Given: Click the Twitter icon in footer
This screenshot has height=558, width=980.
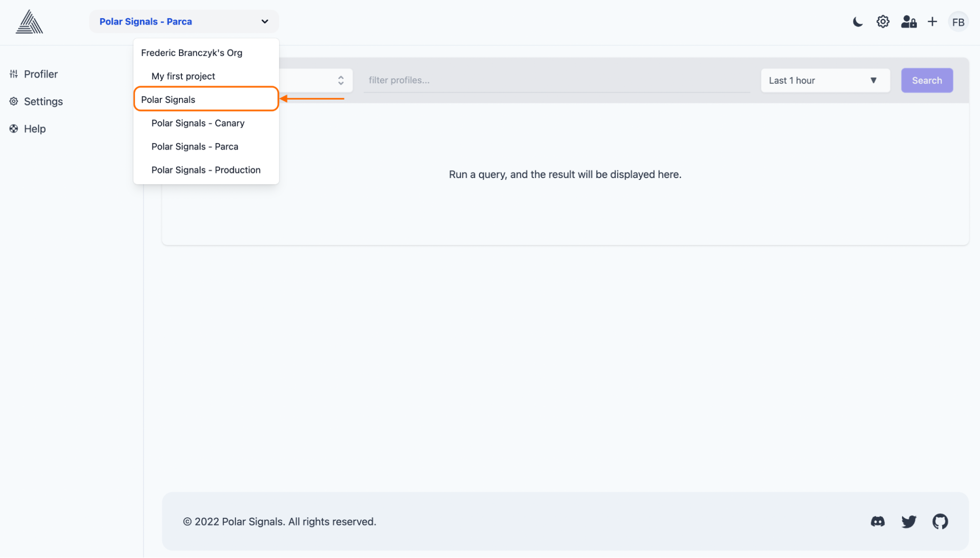Looking at the screenshot, I should 908,520.
